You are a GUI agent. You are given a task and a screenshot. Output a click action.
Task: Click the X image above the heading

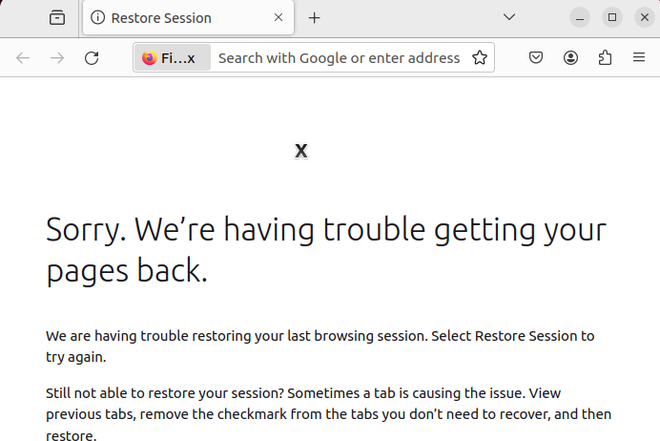301,151
